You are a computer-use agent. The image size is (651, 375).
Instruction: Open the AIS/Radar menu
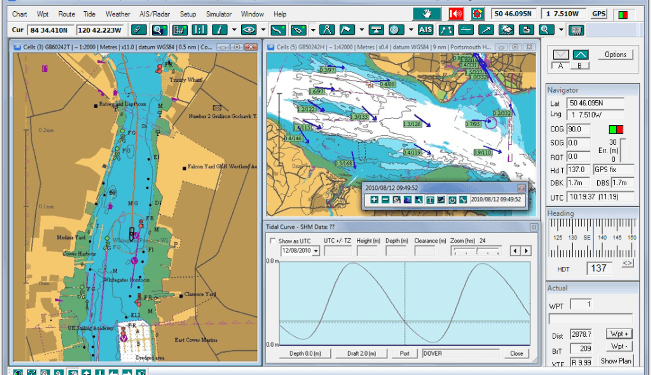coord(154,14)
